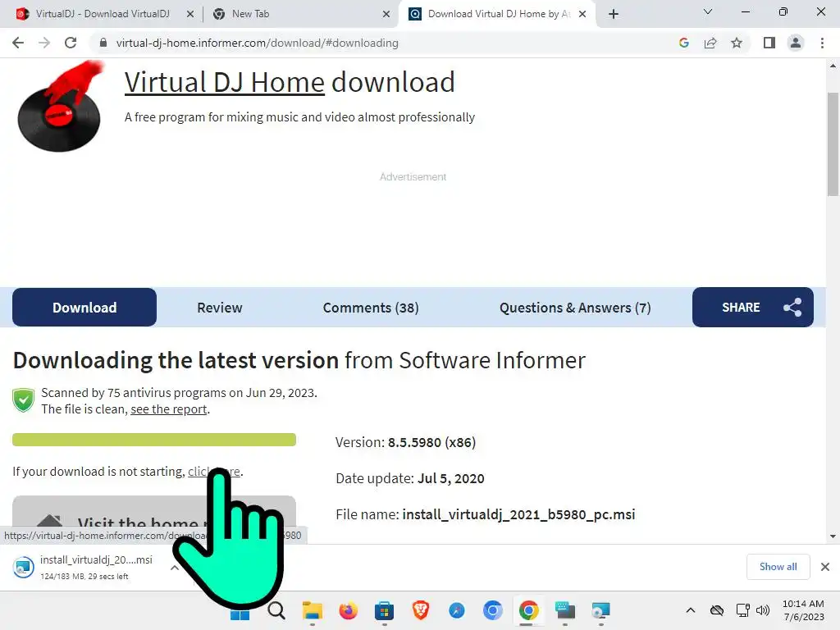Open the Chromium icon in taskbar

(492, 610)
